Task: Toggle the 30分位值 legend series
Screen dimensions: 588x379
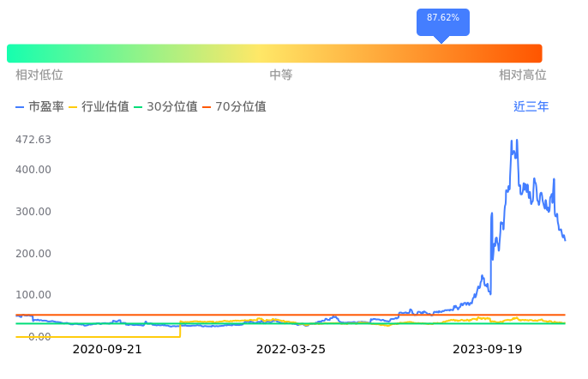Action: pyautogui.click(x=167, y=107)
